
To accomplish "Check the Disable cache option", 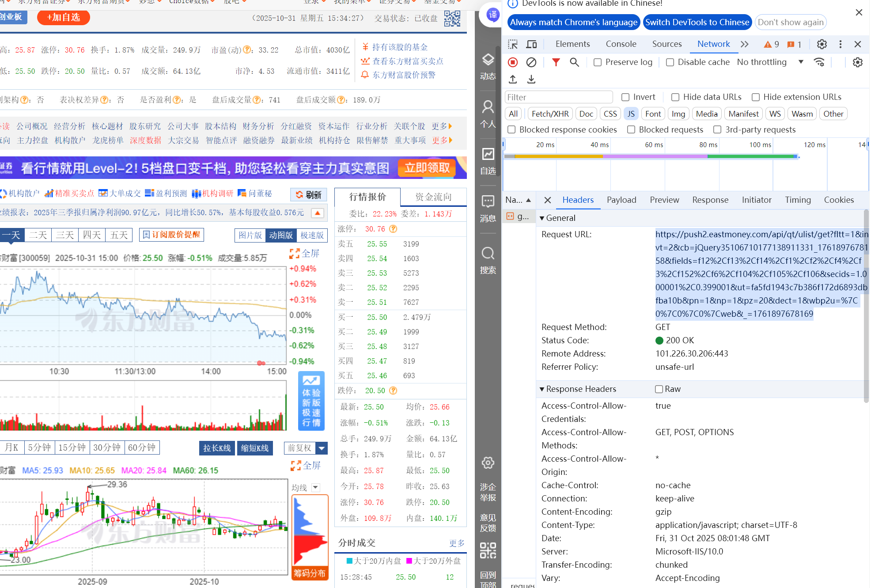I will coord(670,62).
